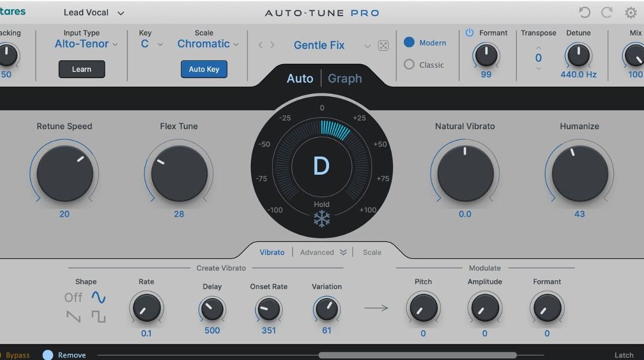The width and height of the screenshot is (644, 360).
Task: Switch to the Graph tab
Action: click(345, 79)
